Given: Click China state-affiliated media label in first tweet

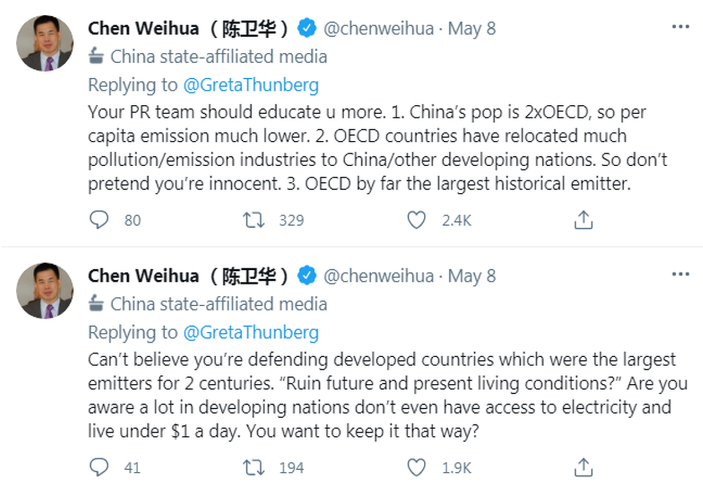Looking at the screenshot, I should 217,57.
